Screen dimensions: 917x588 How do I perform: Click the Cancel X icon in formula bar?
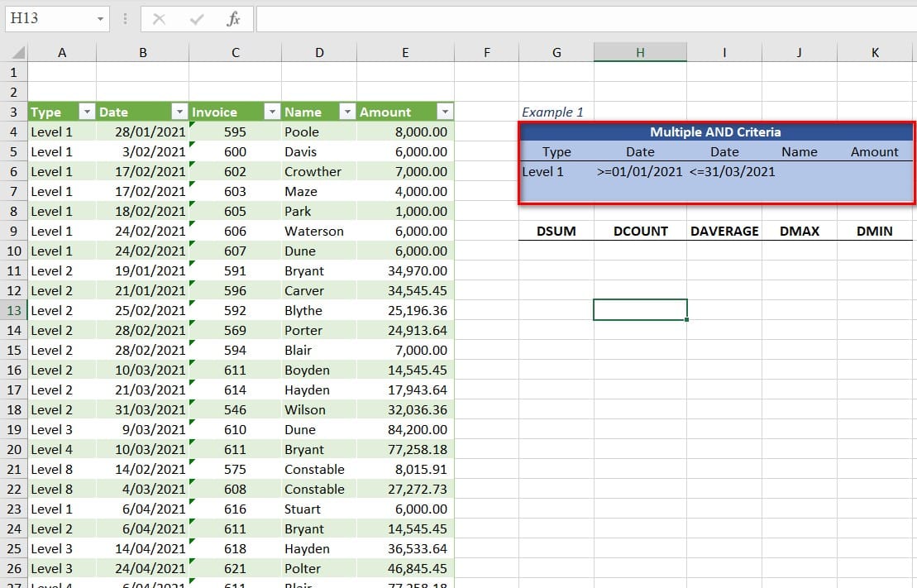tap(159, 19)
